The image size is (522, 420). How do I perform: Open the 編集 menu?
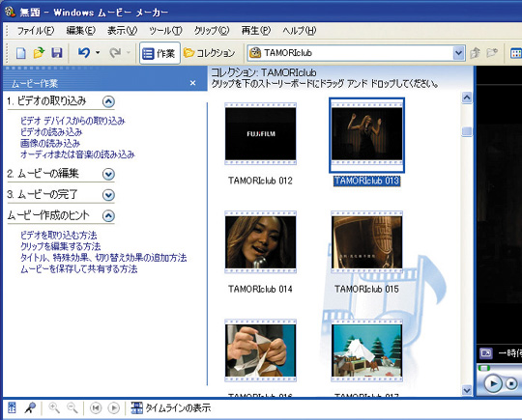(81, 31)
